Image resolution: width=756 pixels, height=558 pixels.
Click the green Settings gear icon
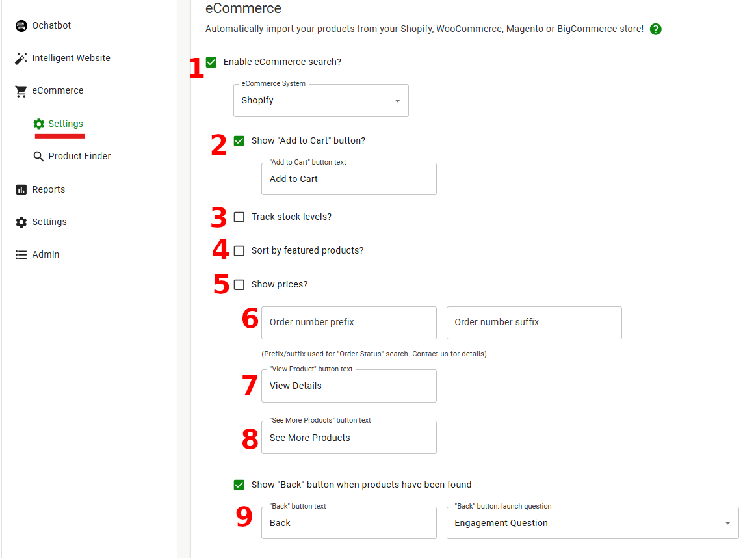pos(39,124)
